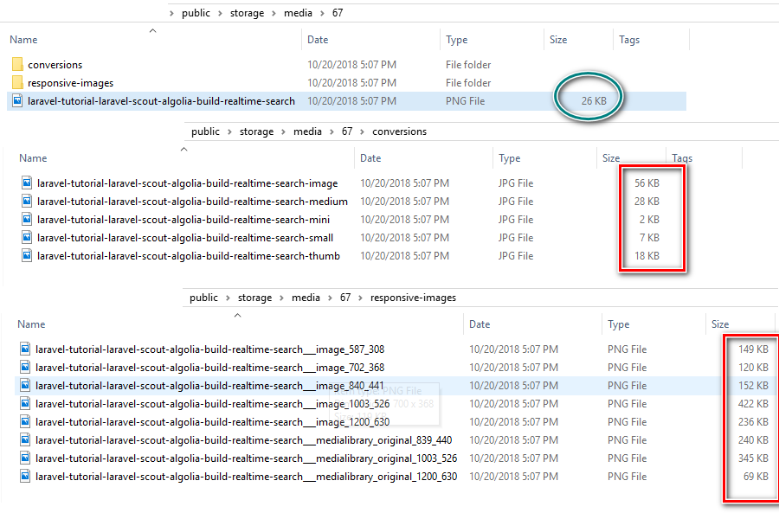779x532 pixels.
Task: Sort conversions pane by Date column
Action: [x=370, y=158]
